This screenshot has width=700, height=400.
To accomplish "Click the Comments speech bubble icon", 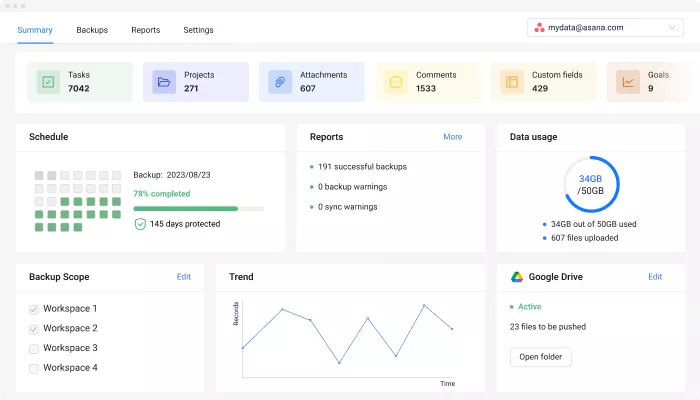I will click(396, 82).
